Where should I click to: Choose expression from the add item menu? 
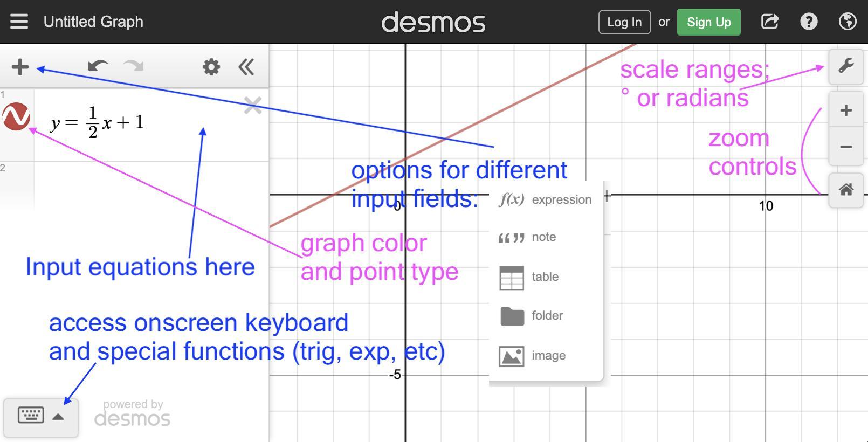(x=546, y=199)
